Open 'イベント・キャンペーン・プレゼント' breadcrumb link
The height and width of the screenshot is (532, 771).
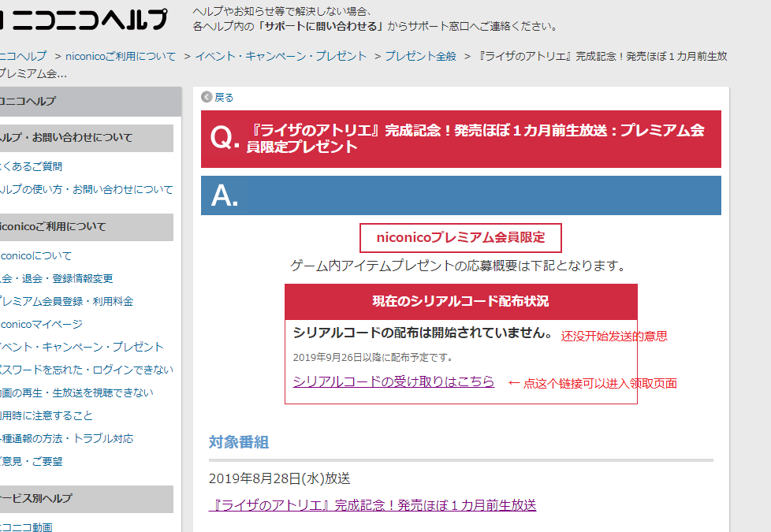(281, 56)
